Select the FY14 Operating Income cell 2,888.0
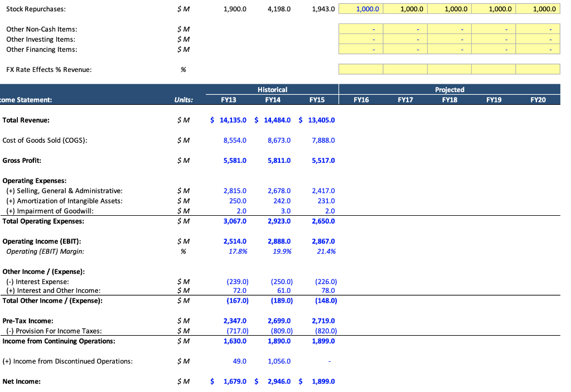This screenshot has height=392, width=571. 277,241
